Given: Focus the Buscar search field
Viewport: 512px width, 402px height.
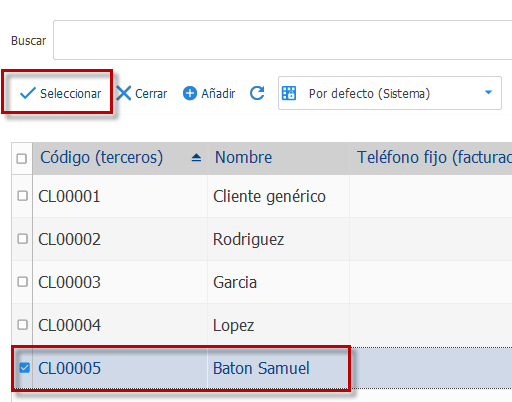Looking at the screenshot, I should [283, 40].
